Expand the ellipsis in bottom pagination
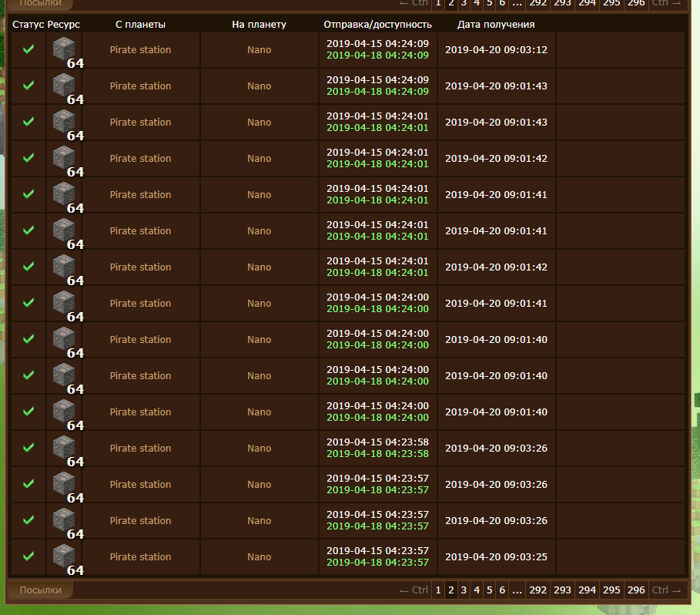 pyautogui.click(x=517, y=590)
